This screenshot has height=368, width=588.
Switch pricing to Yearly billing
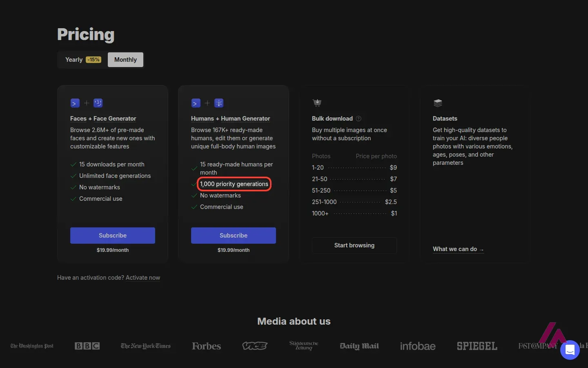83,60
